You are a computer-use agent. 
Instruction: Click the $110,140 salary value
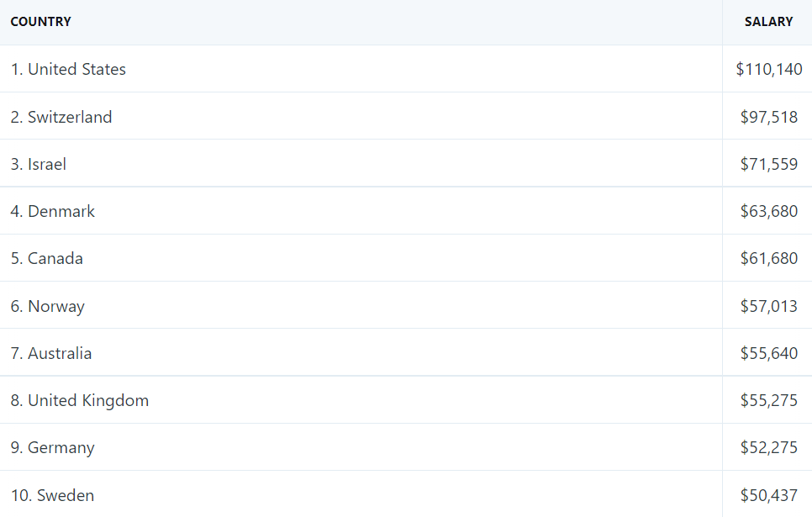[769, 69]
